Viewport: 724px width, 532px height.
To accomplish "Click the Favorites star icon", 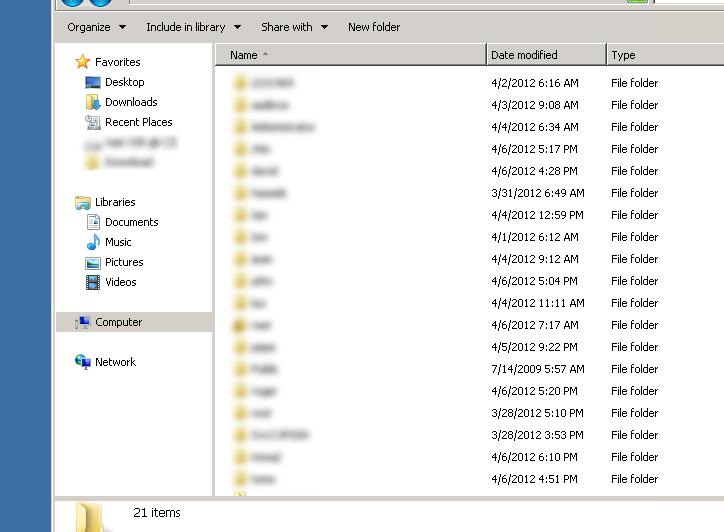I will pos(83,62).
